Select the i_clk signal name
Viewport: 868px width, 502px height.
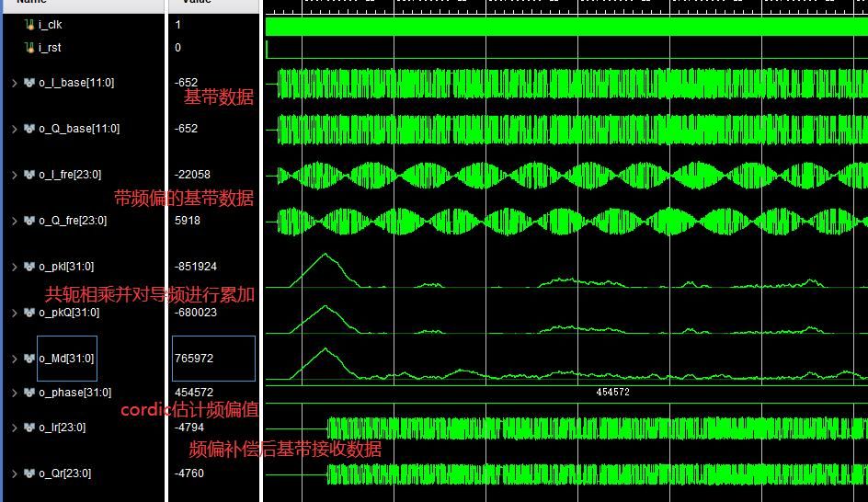[51, 24]
